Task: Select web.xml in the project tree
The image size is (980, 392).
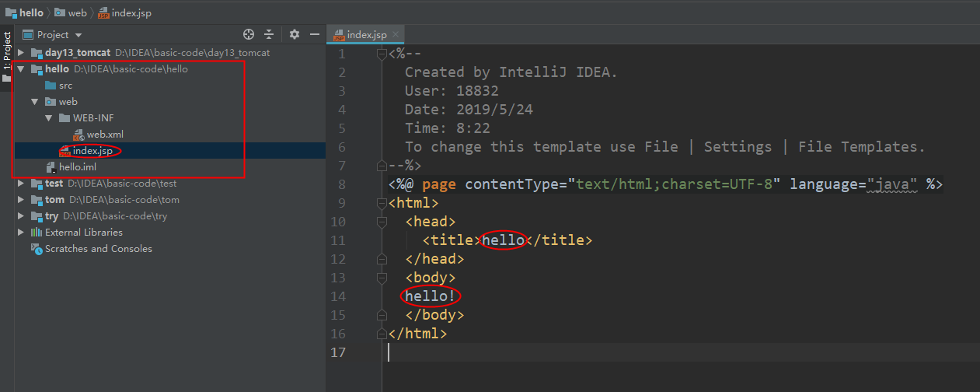Action: click(105, 135)
